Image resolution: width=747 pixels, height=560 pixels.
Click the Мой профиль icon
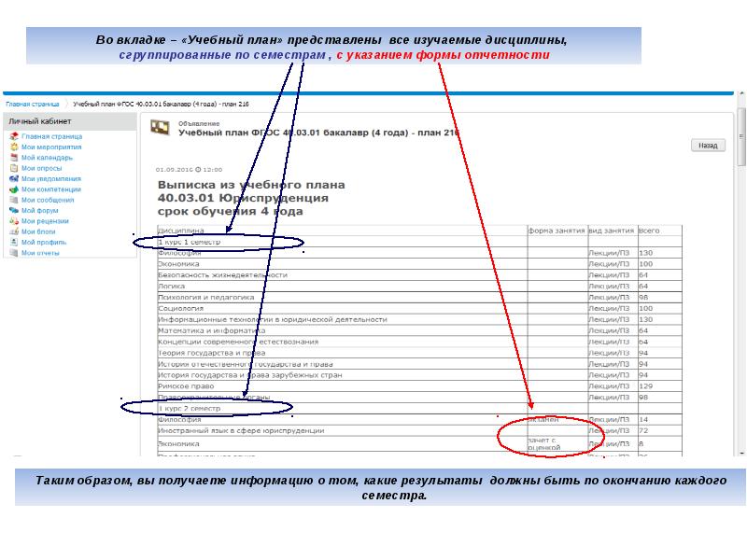13,242
